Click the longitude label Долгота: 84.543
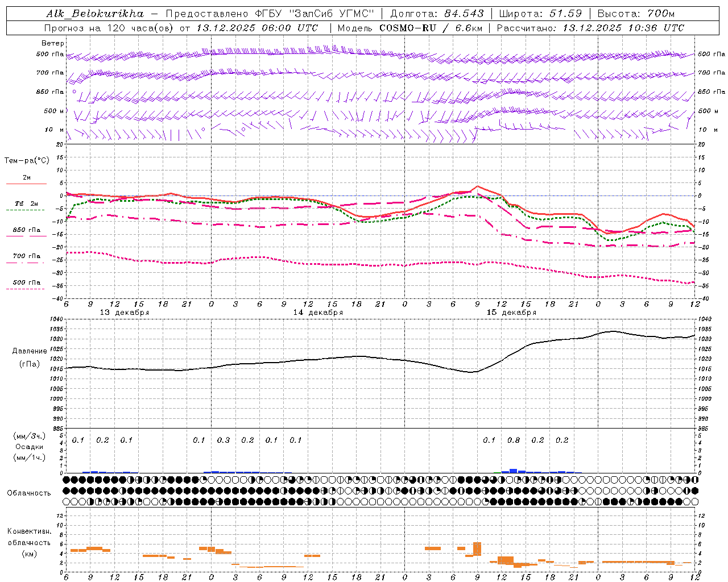 tap(437, 14)
